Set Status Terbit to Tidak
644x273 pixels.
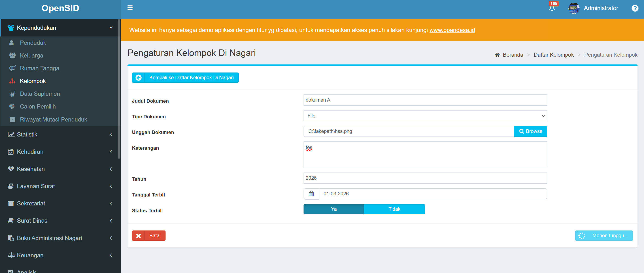[x=395, y=209]
